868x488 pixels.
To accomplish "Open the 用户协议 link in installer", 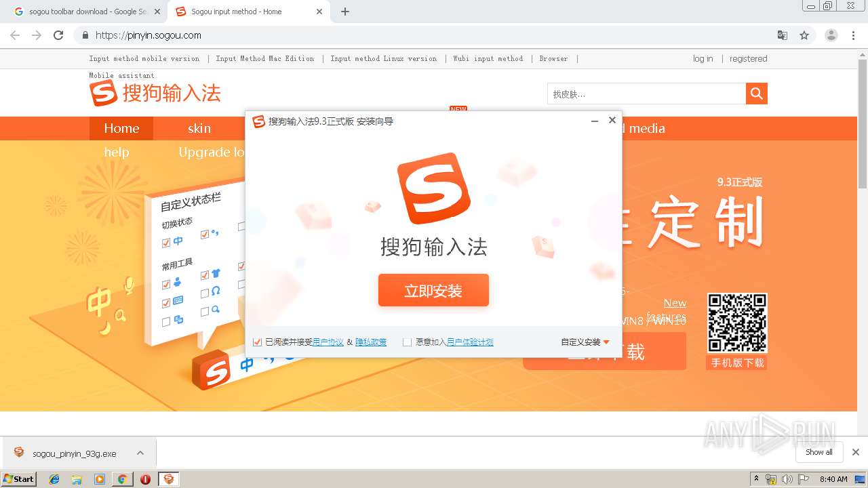I will (x=328, y=342).
